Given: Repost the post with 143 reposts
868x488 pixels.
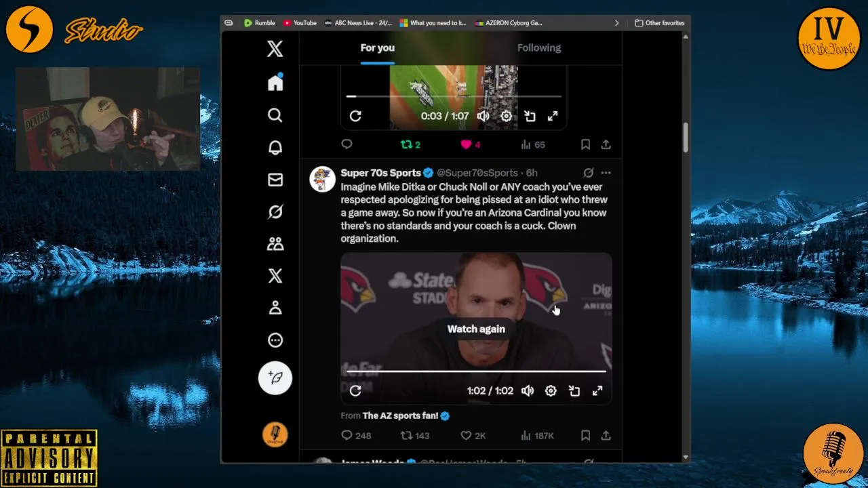Looking at the screenshot, I should click(415, 435).
